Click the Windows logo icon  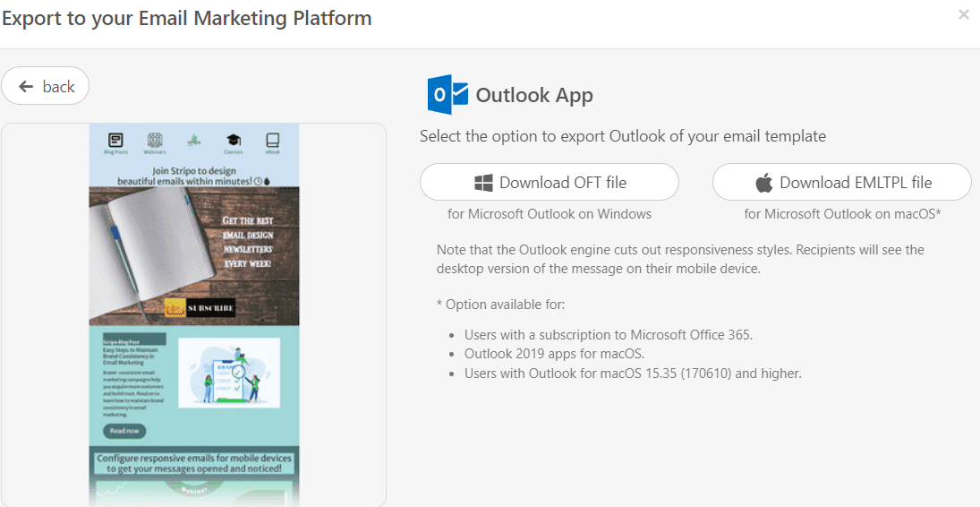(484, 183)
